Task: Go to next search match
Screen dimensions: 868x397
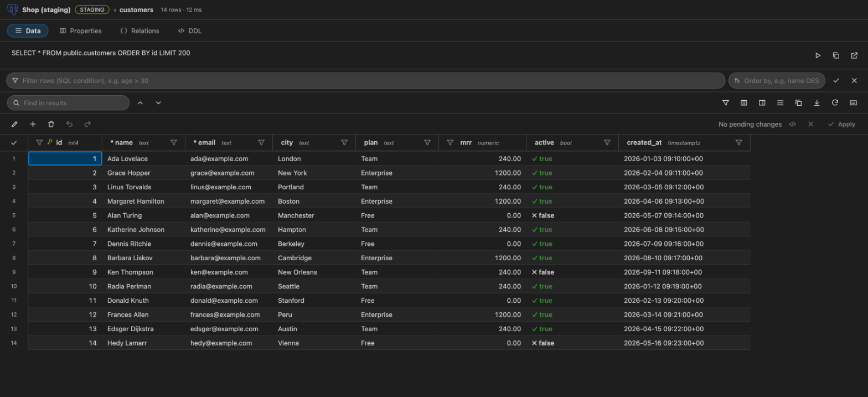Action: pos(158,103)
